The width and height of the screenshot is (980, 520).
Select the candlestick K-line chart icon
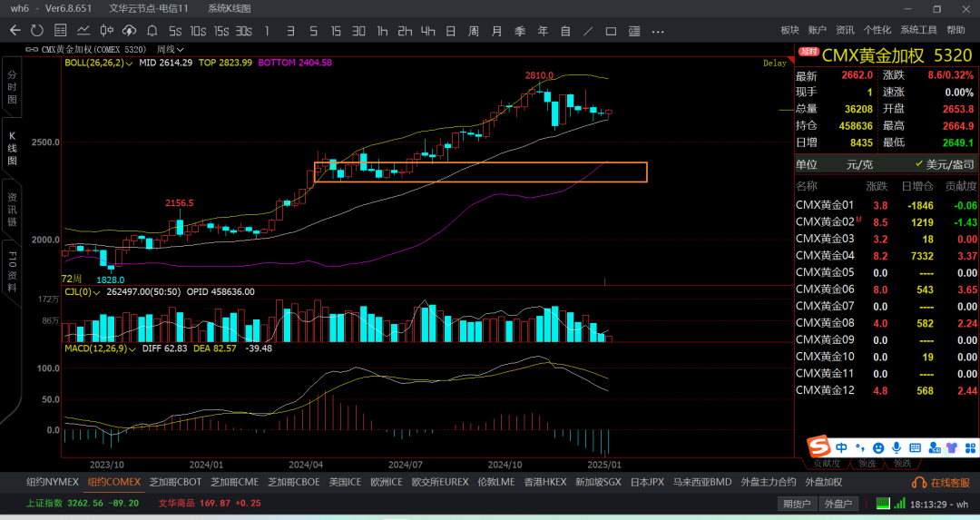107,31
